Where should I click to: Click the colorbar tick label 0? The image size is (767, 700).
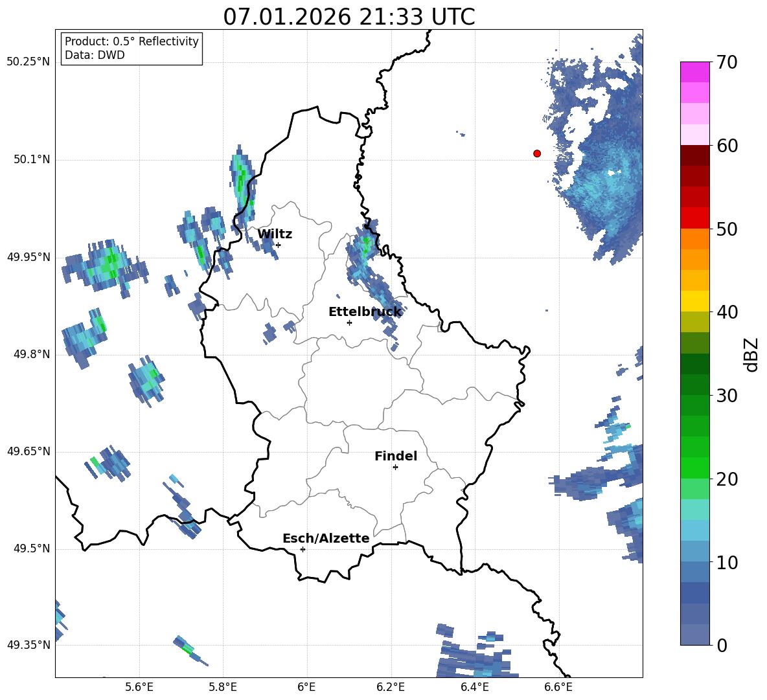coord(722,646)
